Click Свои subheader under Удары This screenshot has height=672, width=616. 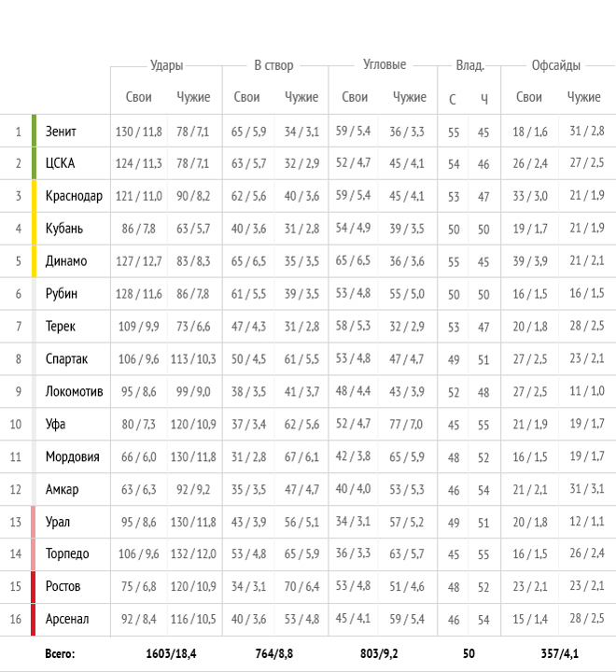tap(138, 97)
